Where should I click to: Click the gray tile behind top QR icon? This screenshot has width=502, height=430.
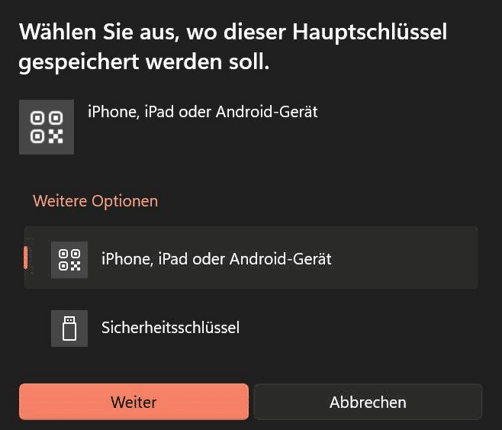pos(47,127)
